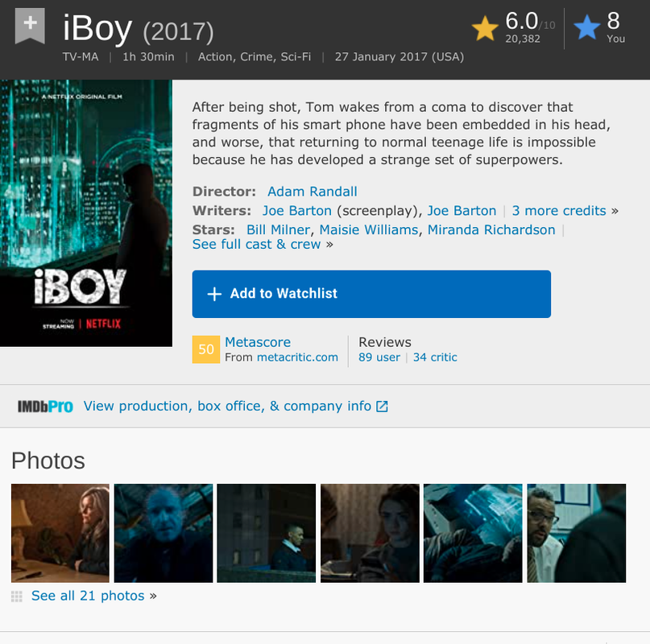Open Maisie Williams star link

(x=369, y=229)
